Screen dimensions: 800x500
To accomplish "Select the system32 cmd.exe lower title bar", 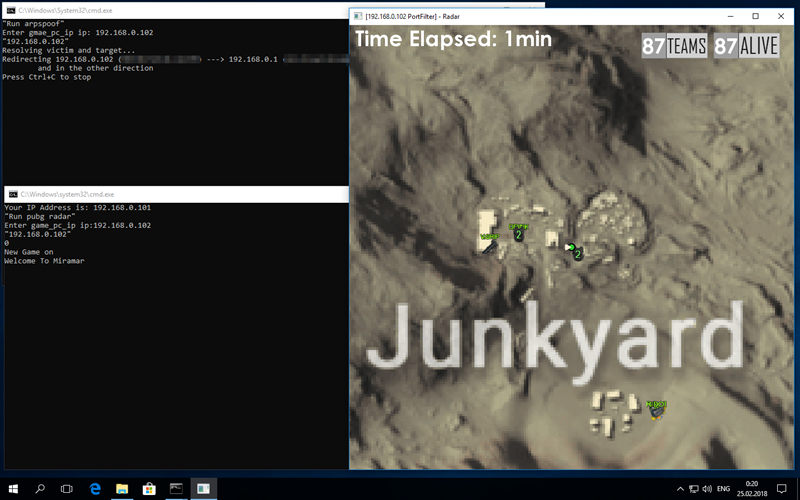I will point(177,194).
